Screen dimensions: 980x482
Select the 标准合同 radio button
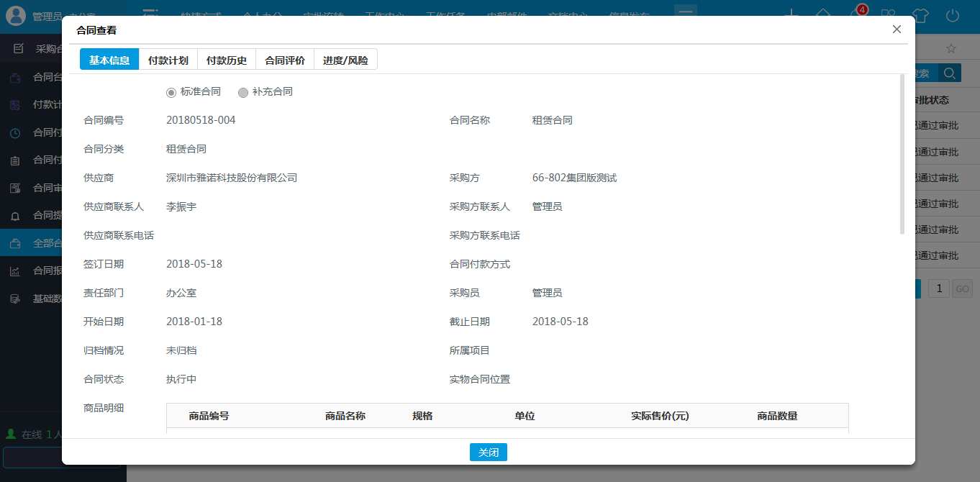[171, 92]
